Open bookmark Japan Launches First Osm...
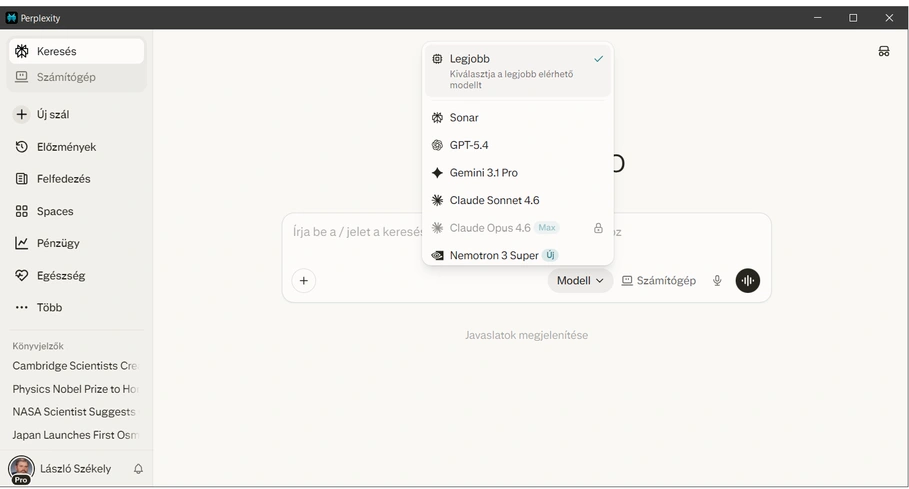 75,435
